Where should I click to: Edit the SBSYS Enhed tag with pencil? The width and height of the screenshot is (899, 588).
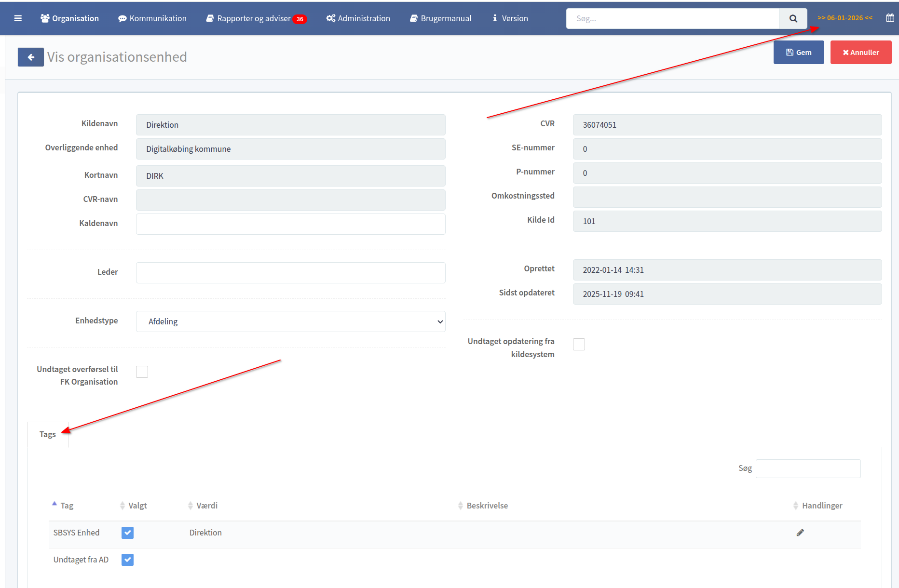[x=800, y=533]
